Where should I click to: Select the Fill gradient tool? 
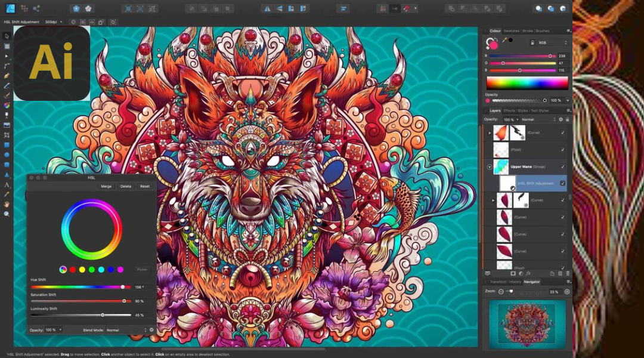[x=7, y=105]
